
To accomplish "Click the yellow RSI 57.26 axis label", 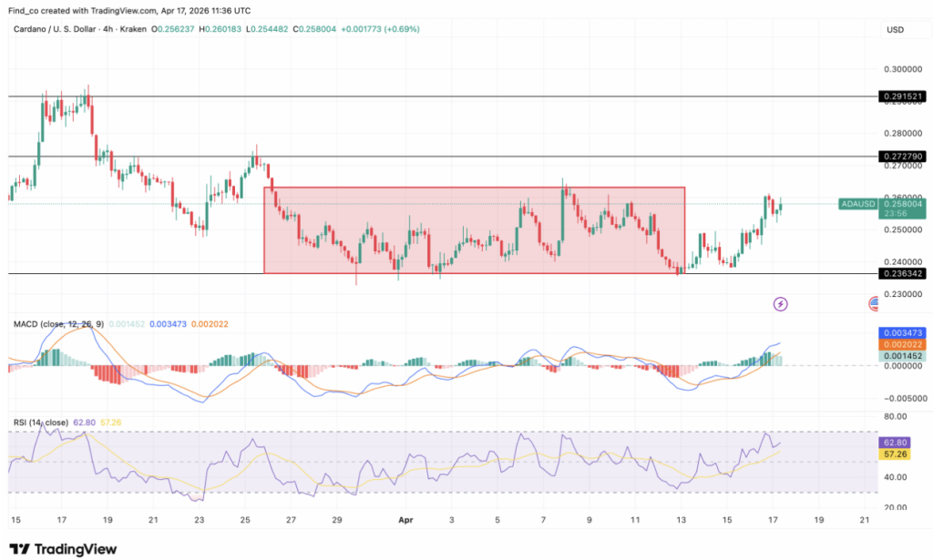I will click(x=901, y=453).
